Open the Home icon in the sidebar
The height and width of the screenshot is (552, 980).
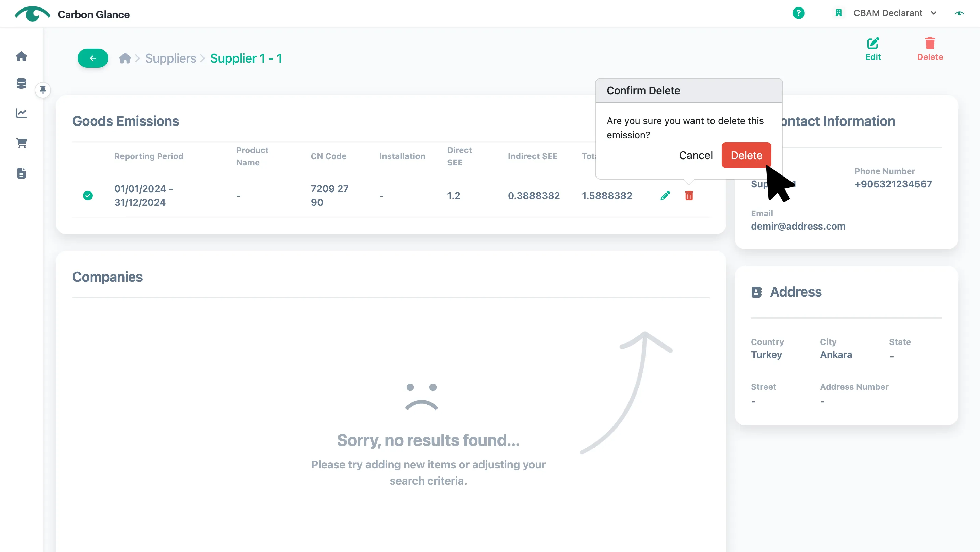pos(21,56)
